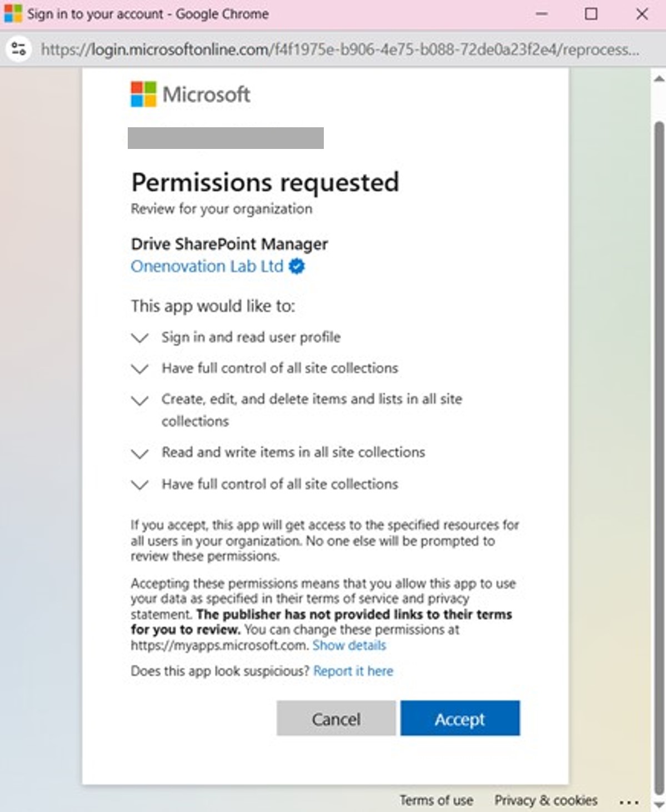Expand "Sign in and read user profile" chevron
The width and height of the screenshot is (666, 812).
(x=139, y=337)
